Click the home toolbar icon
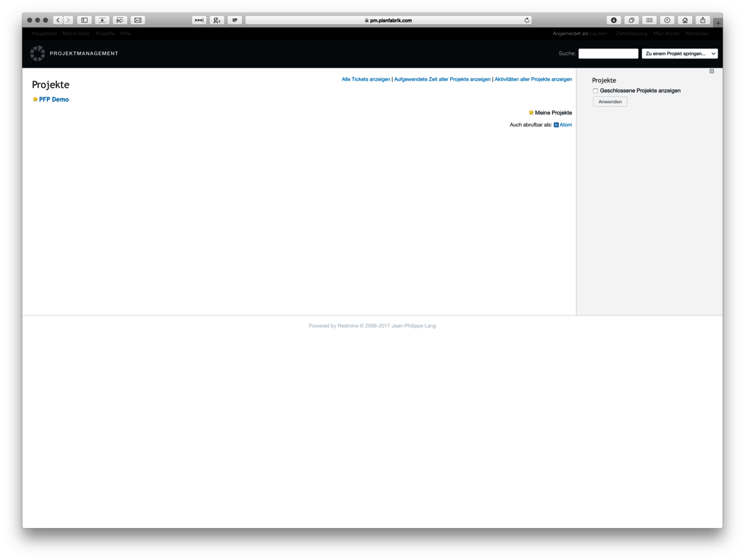 tap(685, 20)
